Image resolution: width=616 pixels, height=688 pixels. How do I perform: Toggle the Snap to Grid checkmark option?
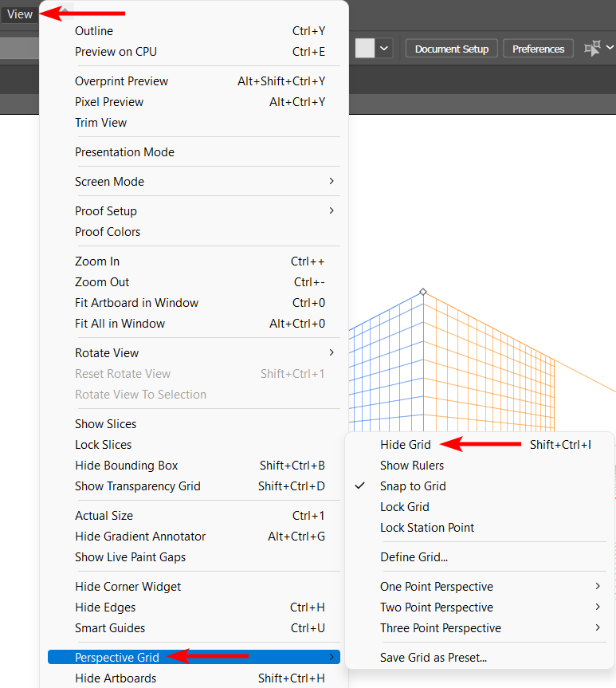click(413, 486)
